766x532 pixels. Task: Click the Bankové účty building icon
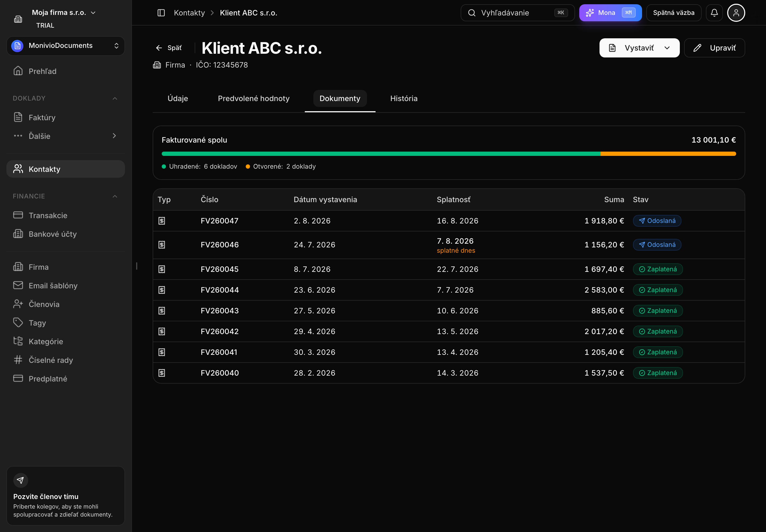pos(18,234)
